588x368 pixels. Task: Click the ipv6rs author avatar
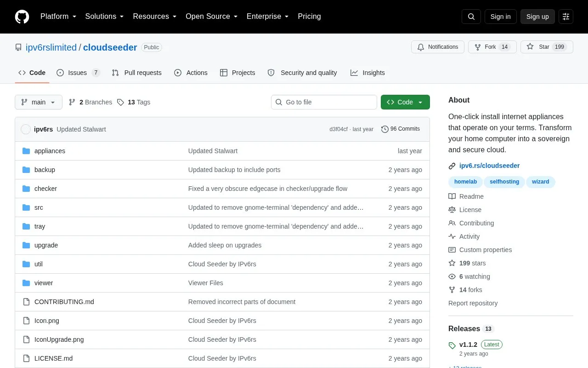(26, 129)
